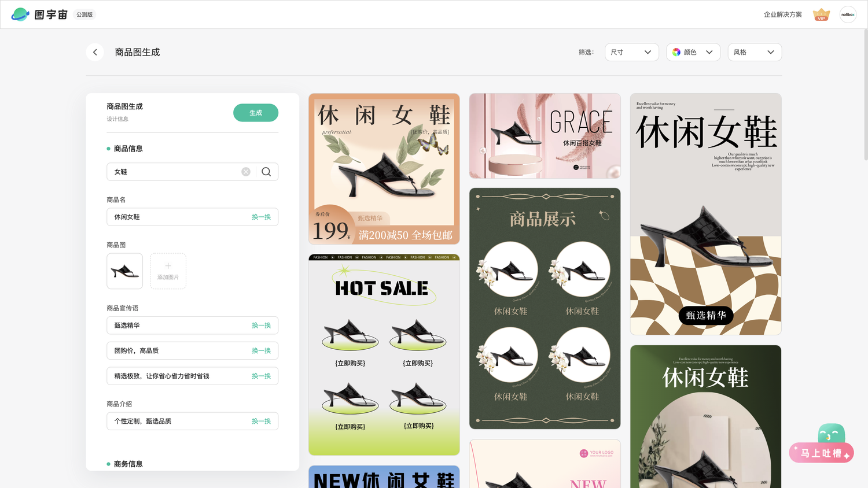Click 换一换 next to 甄选精华
The width and height of the screenshot is (868, 488).
point(261,326)
